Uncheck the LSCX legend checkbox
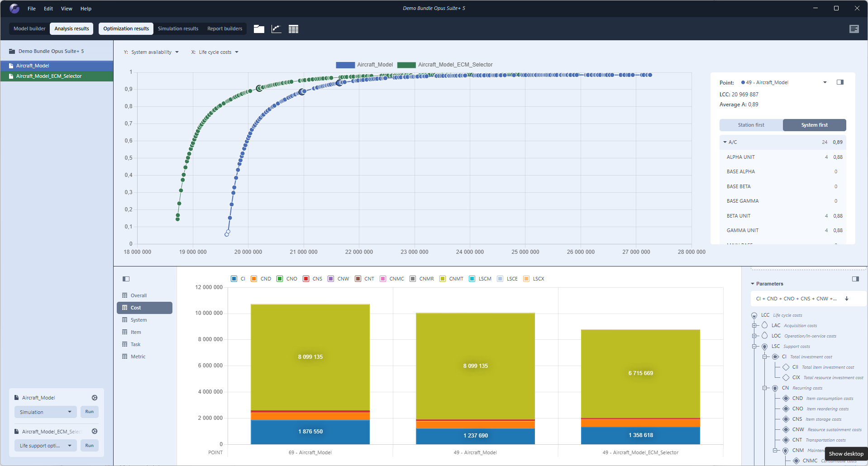868x466 pixels. [526, 279]
